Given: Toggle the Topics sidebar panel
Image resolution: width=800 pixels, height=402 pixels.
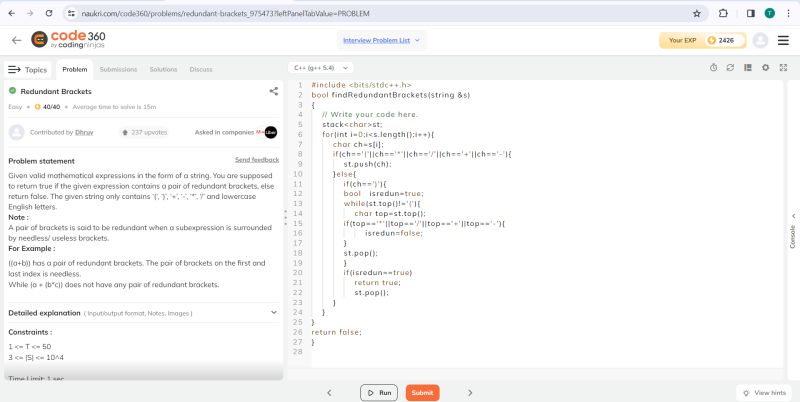Looking at the screenshot, I should pos(28,69).
